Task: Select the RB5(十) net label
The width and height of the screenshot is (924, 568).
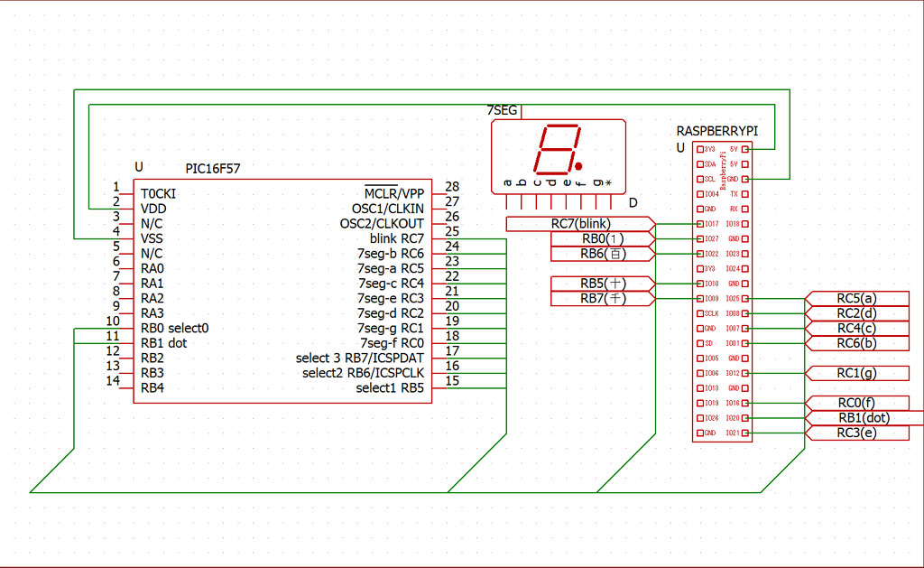Action: (603, 284)
